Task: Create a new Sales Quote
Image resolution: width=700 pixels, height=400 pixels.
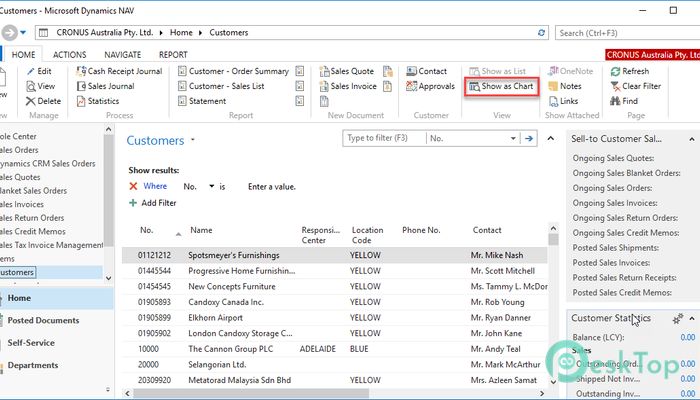Action: pyautogui.click(x=346, y=71)
